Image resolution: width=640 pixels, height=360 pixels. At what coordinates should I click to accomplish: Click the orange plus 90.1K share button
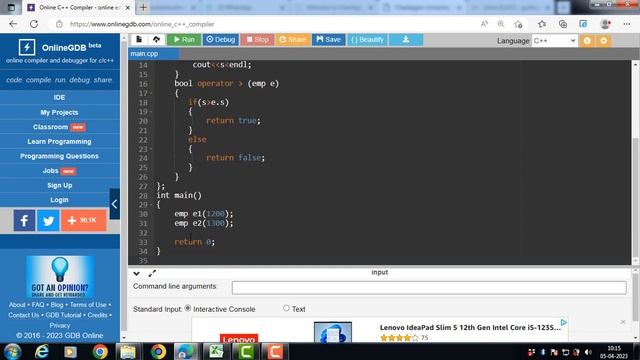point(84,220)
